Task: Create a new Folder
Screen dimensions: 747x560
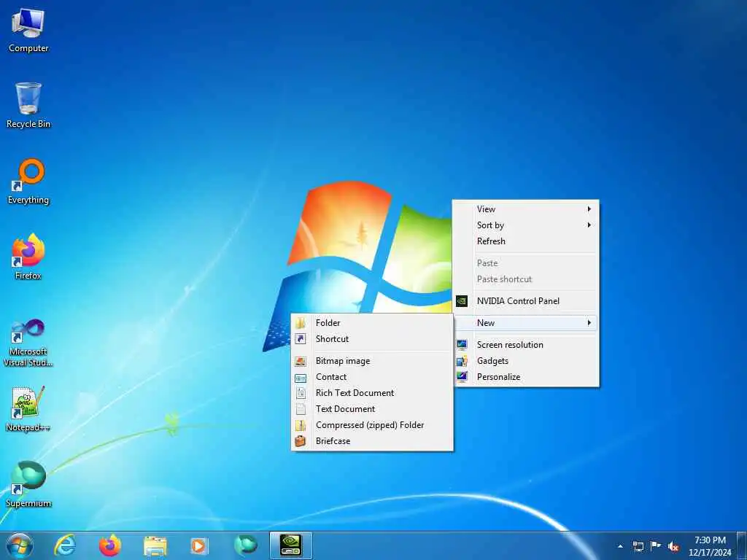Action: (x=372, y=323)
